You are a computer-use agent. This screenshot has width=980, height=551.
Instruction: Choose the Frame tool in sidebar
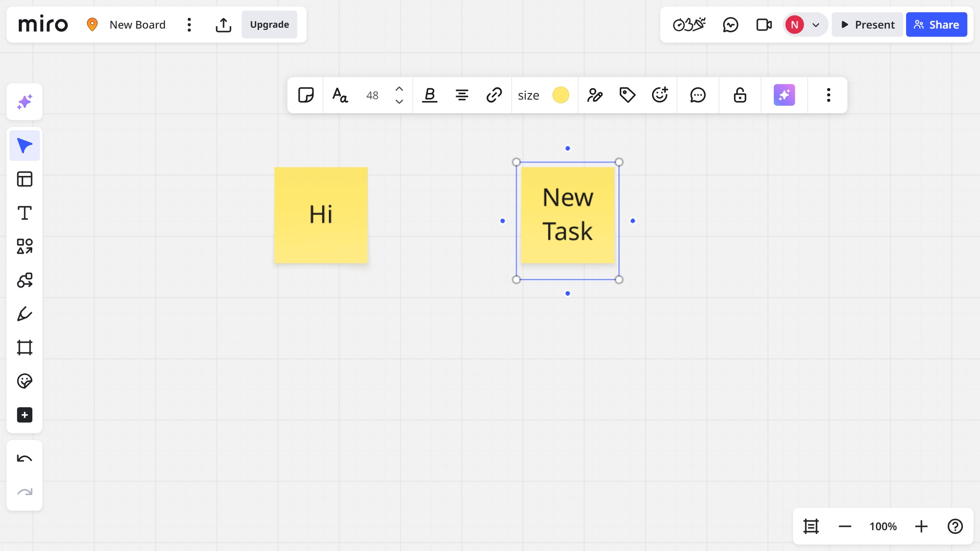(24, 348)
